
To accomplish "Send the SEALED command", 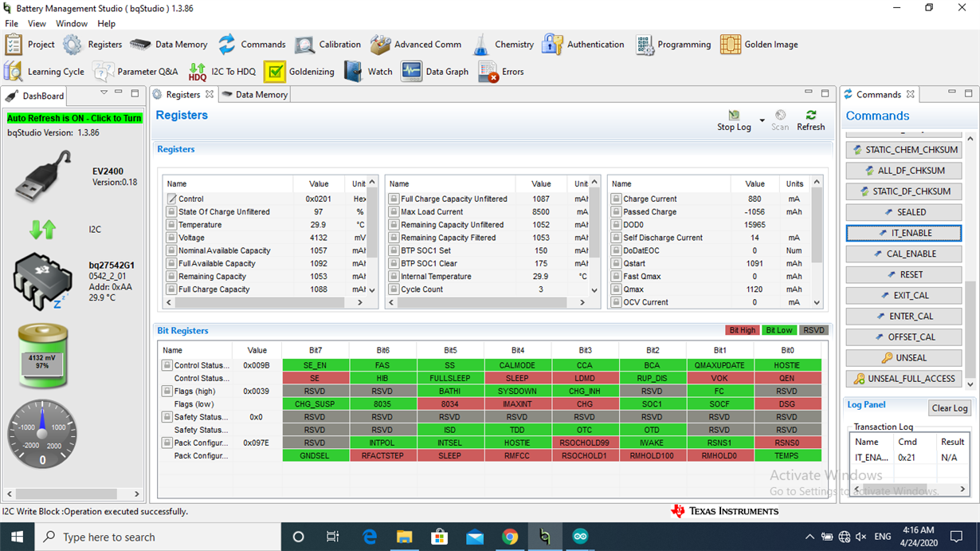I will [x=904, y=212].
